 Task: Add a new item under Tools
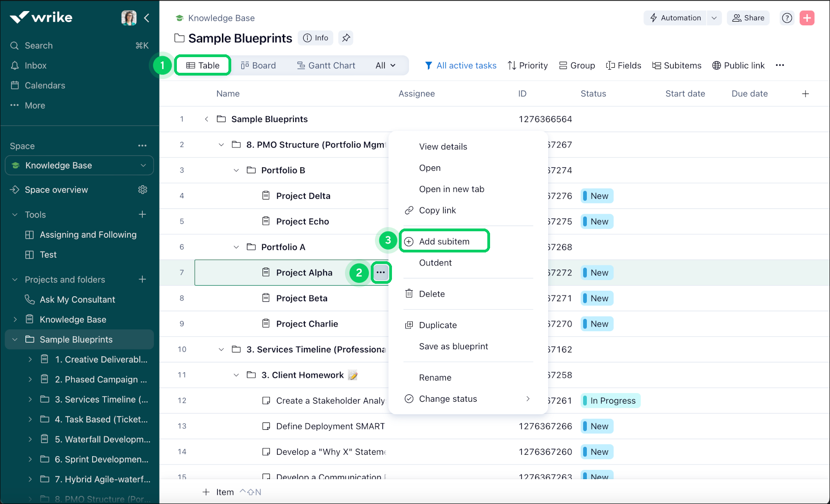point(142,215)
